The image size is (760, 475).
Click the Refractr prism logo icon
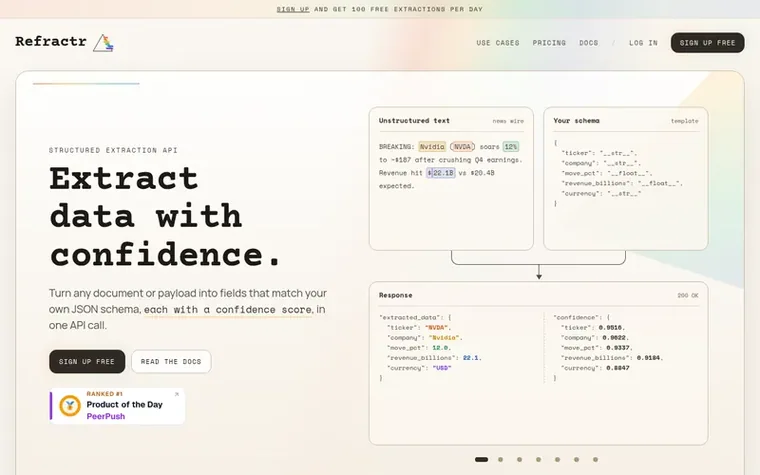click(103, 43)
